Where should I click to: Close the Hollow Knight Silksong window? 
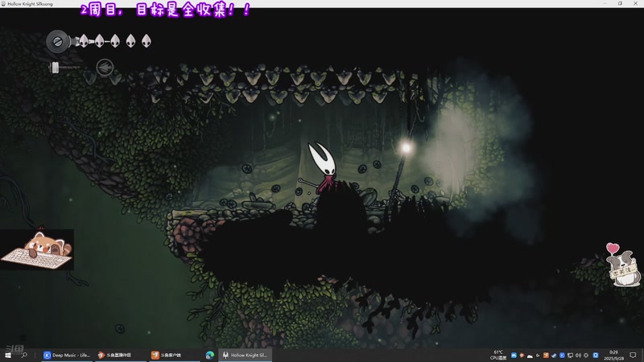(635, 3)
